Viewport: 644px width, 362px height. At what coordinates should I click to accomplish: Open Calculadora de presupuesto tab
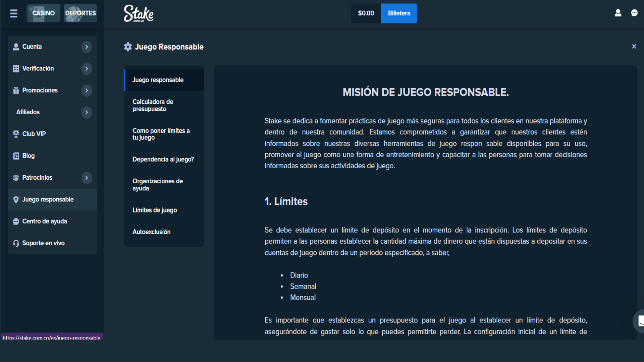click(164, 105)
